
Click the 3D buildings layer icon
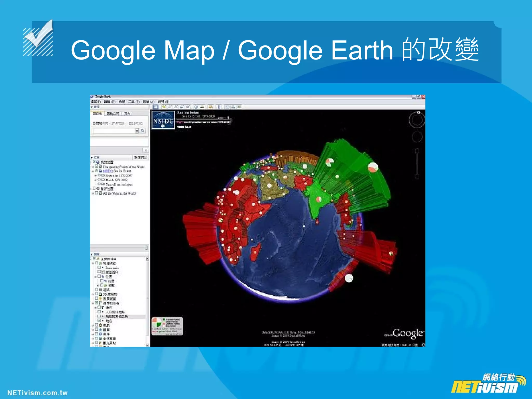pos(100,294)
